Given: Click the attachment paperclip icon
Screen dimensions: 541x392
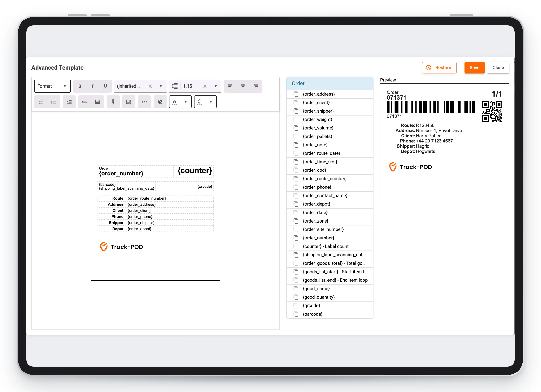Looking at the screenshot, I should (x=113, y=102).
